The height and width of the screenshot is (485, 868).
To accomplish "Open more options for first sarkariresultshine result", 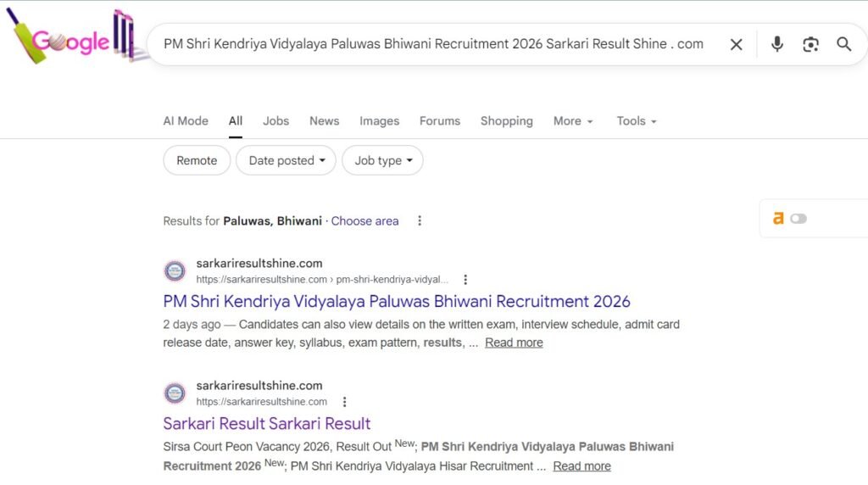I will pyautogui.click(x=465, y=280).
